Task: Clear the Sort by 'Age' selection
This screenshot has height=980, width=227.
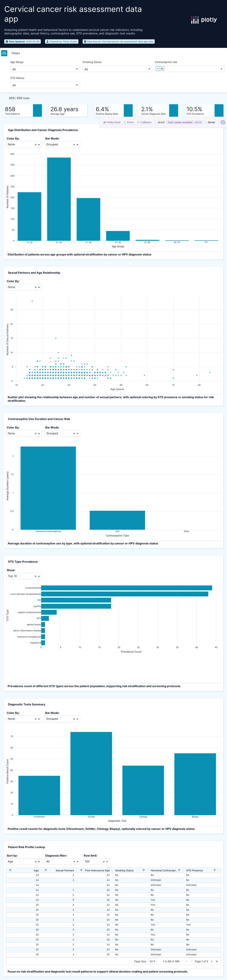Action: click(x=35, y=862)
